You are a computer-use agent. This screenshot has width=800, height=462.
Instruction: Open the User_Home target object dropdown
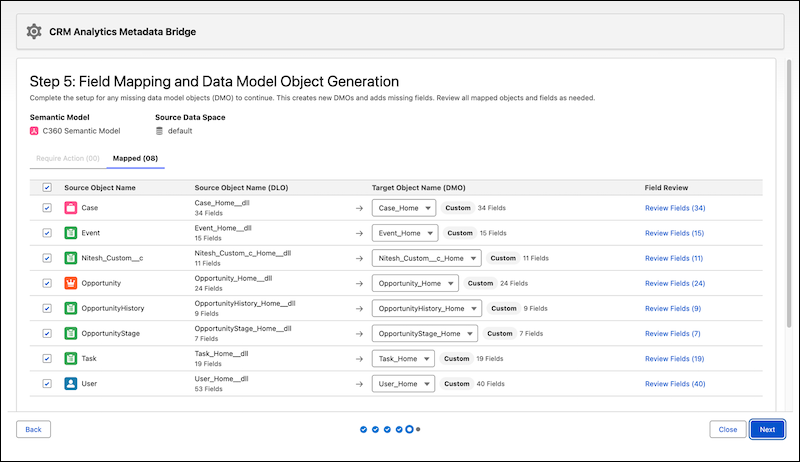coord(403,383)
